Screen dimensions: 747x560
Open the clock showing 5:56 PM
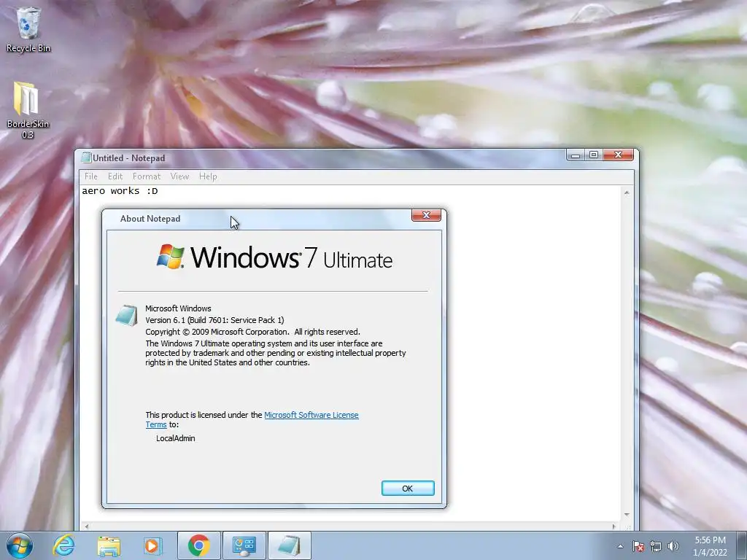coord(710,546)
